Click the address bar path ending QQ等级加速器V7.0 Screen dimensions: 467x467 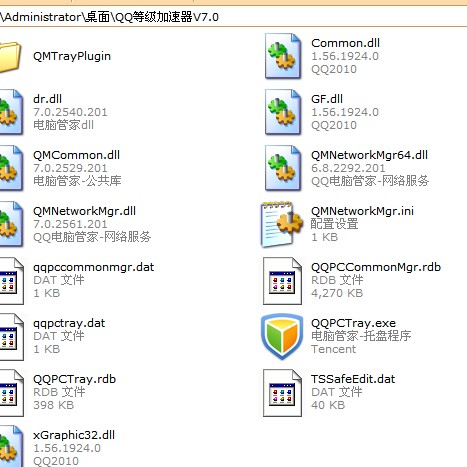coord(109,17)
